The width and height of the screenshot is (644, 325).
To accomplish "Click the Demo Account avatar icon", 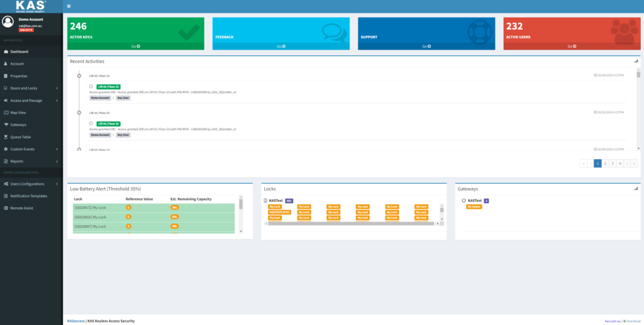I will click(8, 22).
